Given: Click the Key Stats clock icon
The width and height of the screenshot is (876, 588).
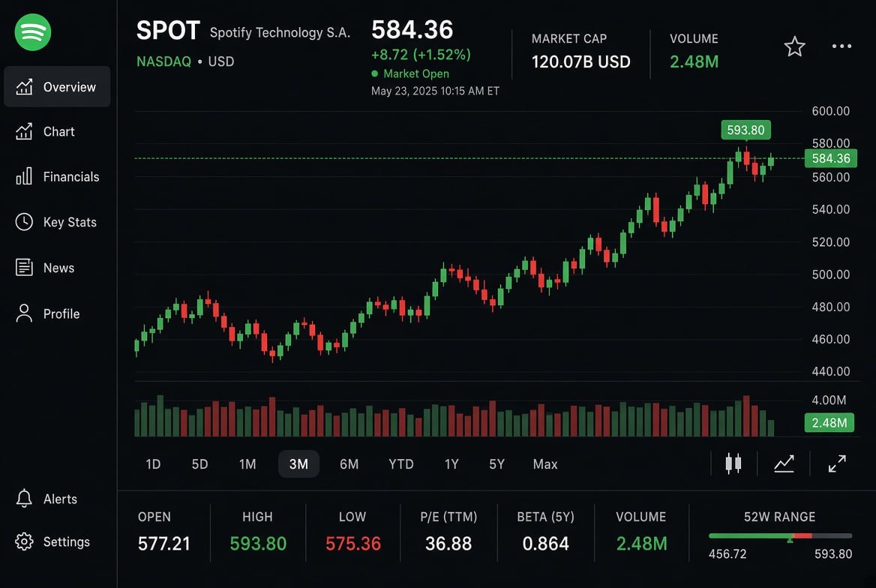Looking at the screenshot, I should pyautogui.click(x=24, y=222).
